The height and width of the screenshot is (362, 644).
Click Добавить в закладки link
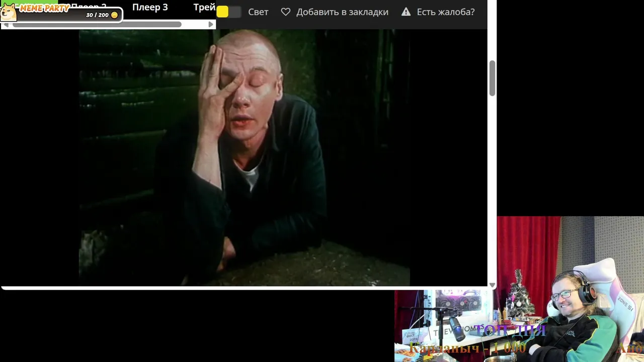coord(342,12)
